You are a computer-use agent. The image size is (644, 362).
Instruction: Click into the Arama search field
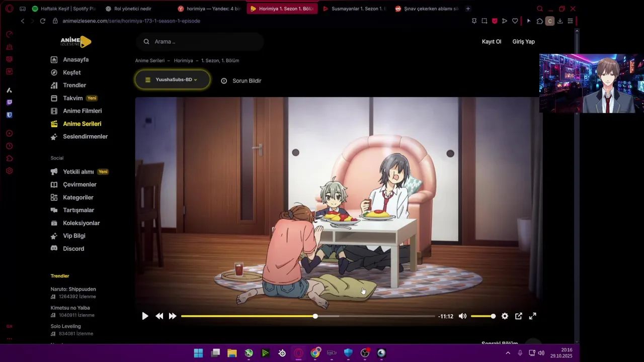pos(200,42)
